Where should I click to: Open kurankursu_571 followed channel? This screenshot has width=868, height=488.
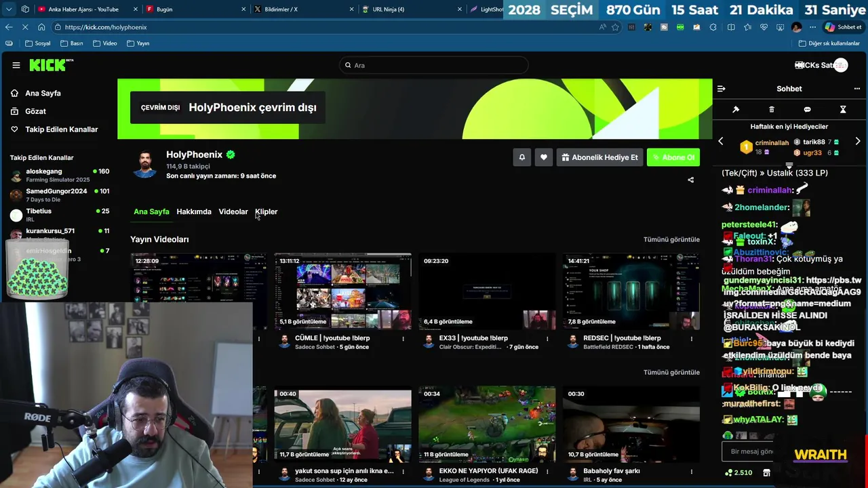click(60, 234)
